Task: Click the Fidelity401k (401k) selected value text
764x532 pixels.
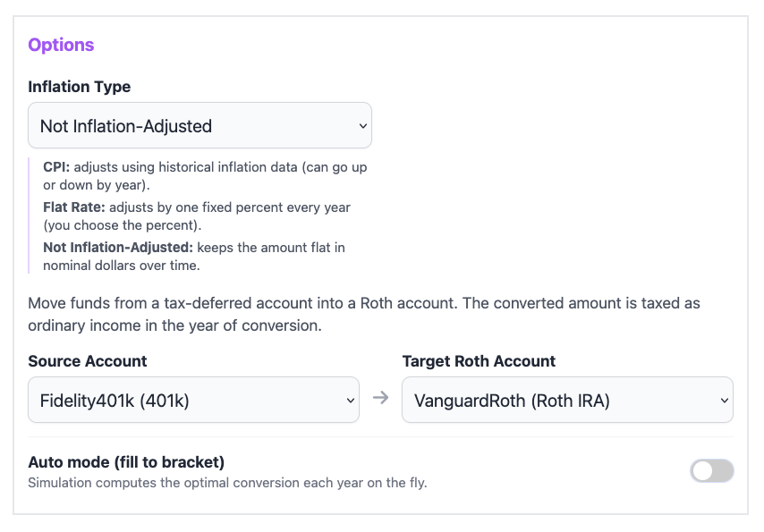Action: [115, 401]
